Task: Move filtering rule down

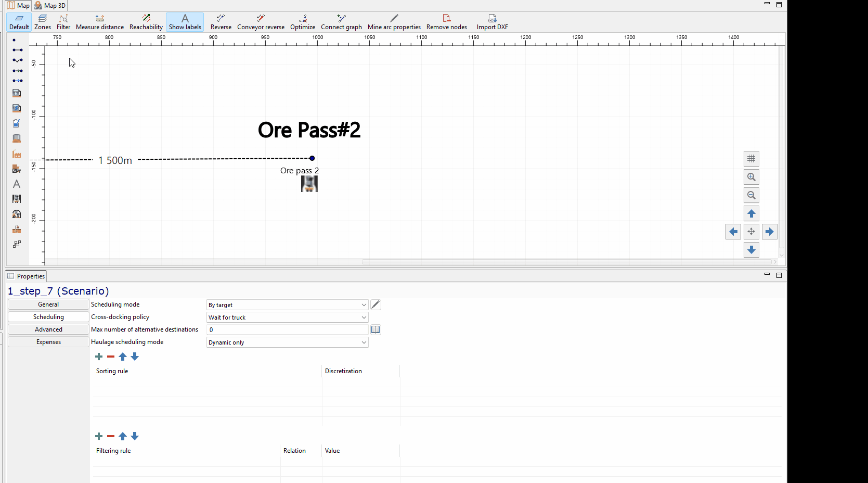Action: [135, 436]
